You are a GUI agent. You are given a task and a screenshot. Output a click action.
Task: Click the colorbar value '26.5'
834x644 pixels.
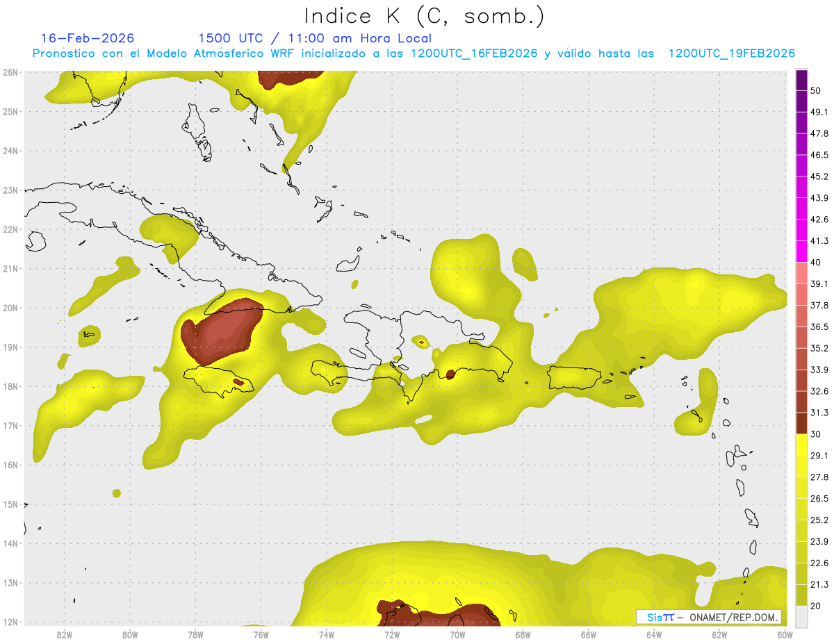coord(819,499)
